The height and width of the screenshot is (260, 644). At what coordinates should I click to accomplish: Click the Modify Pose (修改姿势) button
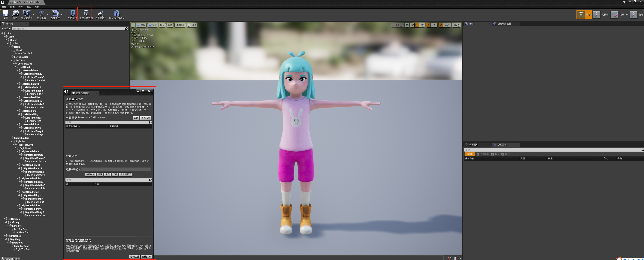tap(135, 256)
